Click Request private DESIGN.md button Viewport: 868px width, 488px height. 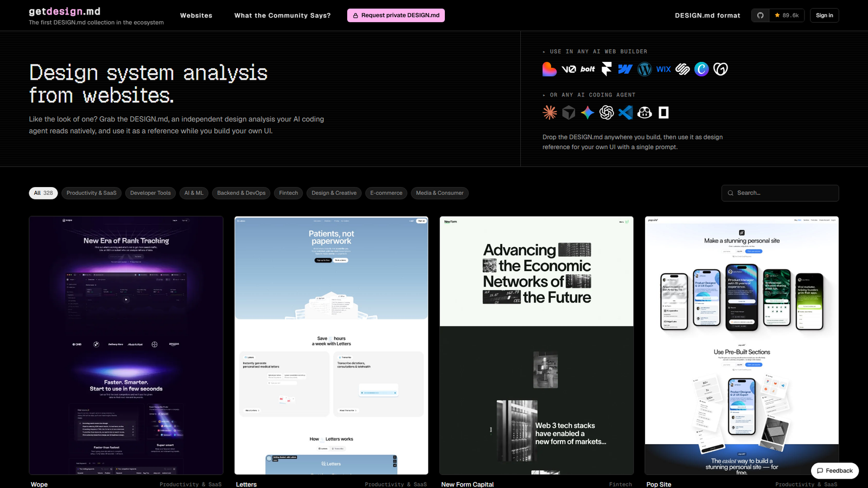(x=396, y=15)
